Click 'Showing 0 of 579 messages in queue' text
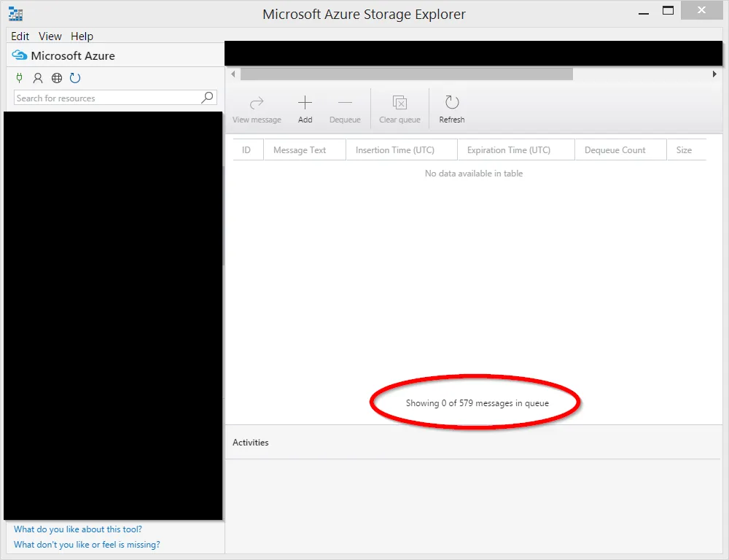729x560 pixels. click(x=477, y=403)
